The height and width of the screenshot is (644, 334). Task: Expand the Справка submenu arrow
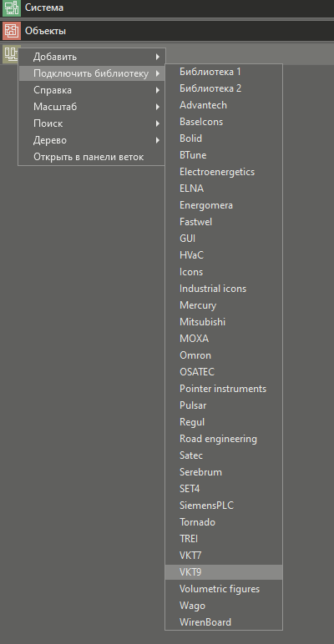158,90
